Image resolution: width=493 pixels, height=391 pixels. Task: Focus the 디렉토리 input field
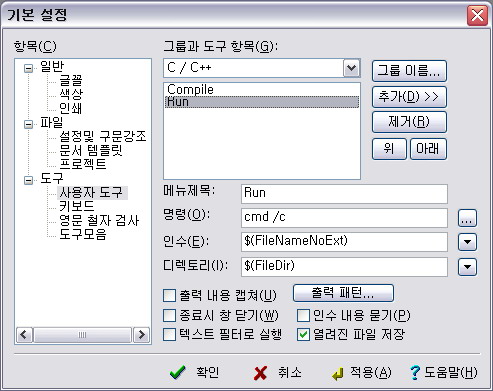pos(344,267)
